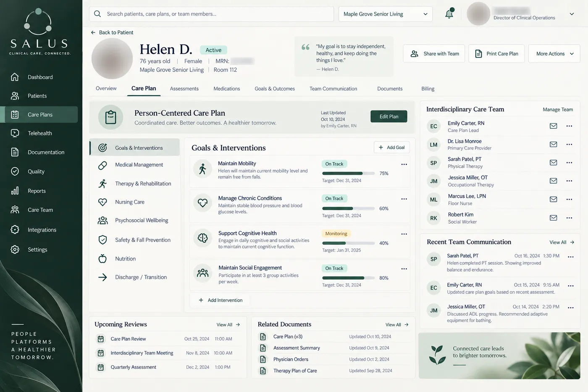The image size is (588, 392).
Task: Open options for Sarah Patel's Oct 16 message
Action: point(570,257)
